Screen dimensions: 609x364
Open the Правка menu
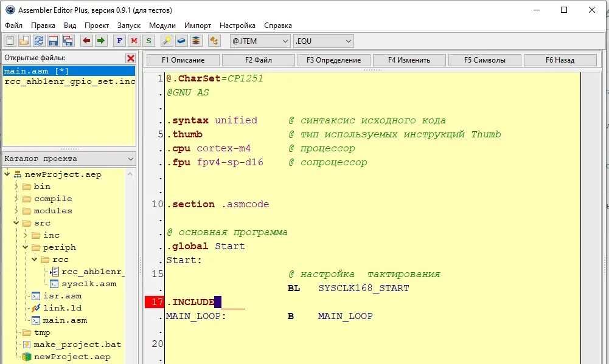click(x=43, y=26)
